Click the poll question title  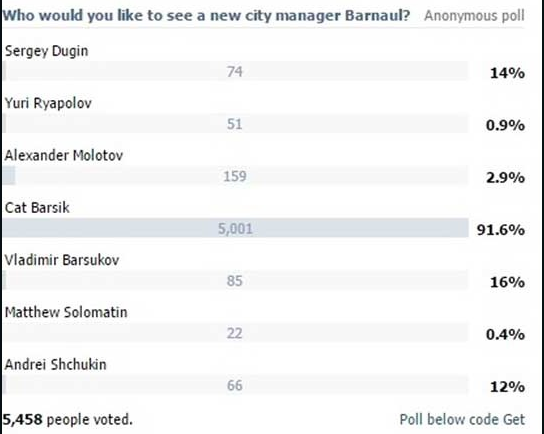206,16
